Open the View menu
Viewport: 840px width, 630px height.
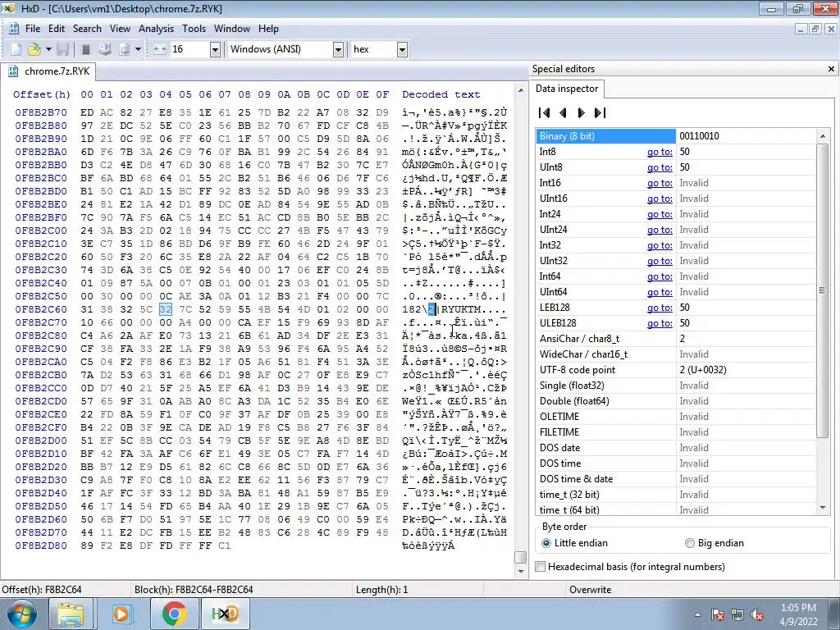[x=120, y=29]
